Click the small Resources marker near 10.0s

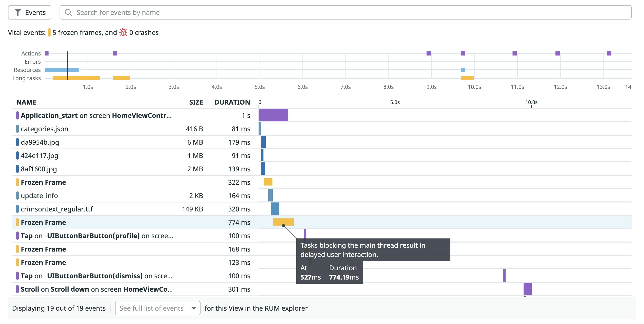click(x=463, y=70)
